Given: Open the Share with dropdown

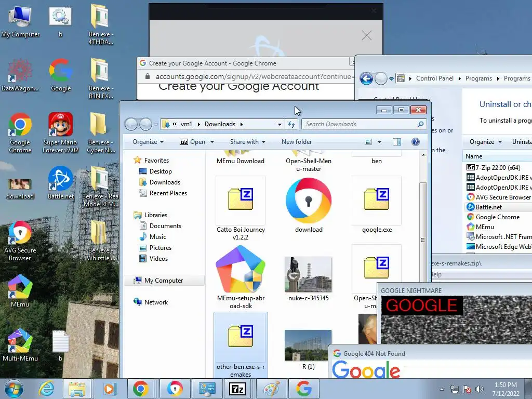Looking at the screenshot, I should pos(248,142).
